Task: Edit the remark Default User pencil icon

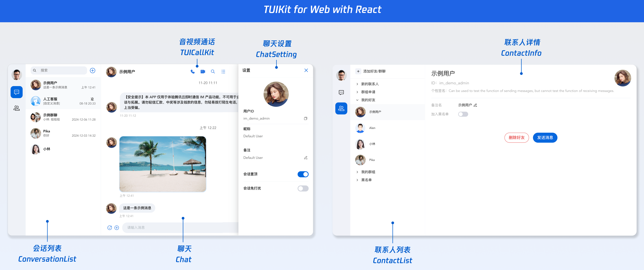Action: tap(305, 158)
